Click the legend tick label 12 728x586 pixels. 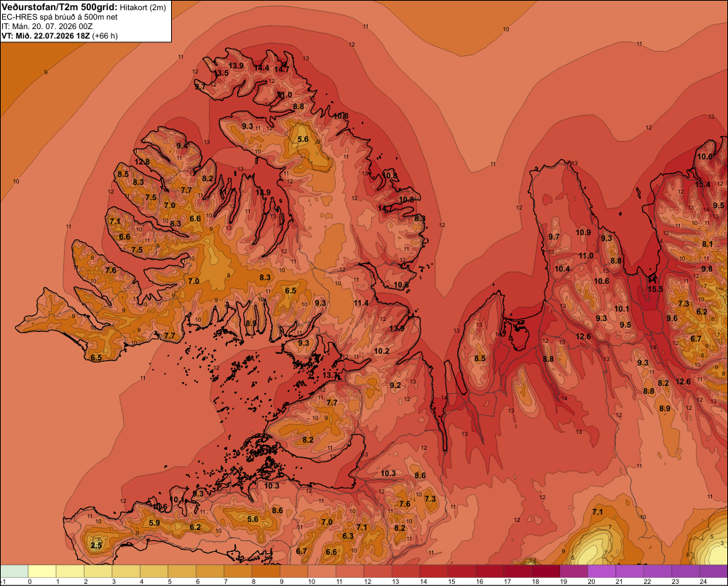click(x=367, y=582)
